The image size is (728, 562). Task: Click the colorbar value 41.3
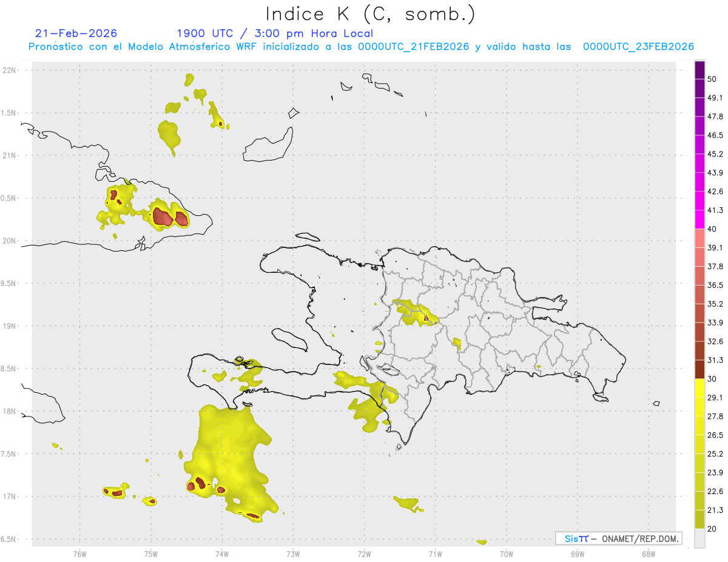tap(715, 210)
